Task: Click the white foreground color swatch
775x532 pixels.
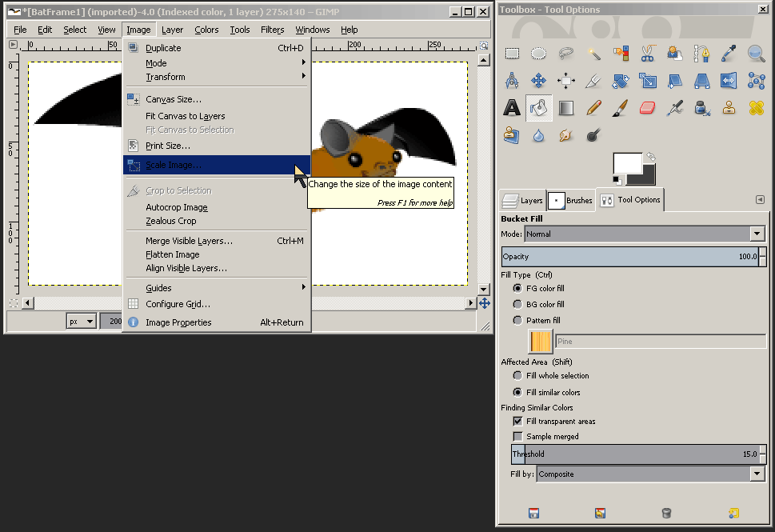Action: pos(627,163)
